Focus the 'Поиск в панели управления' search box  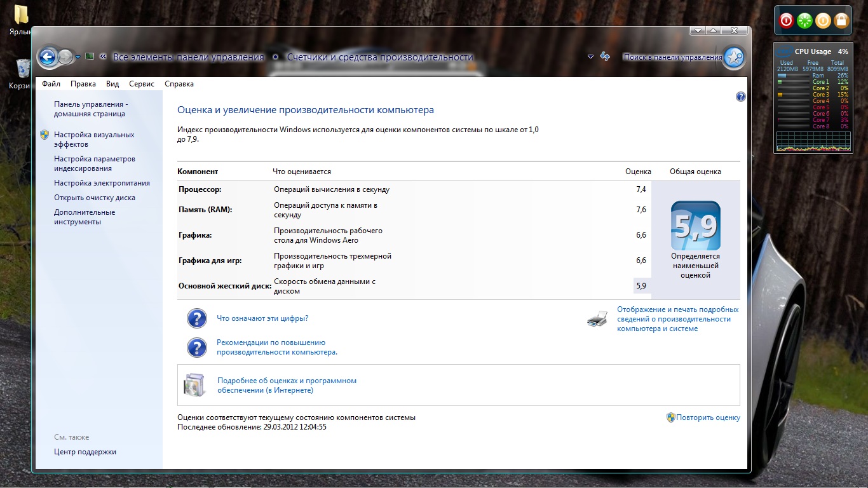point(672,57)
